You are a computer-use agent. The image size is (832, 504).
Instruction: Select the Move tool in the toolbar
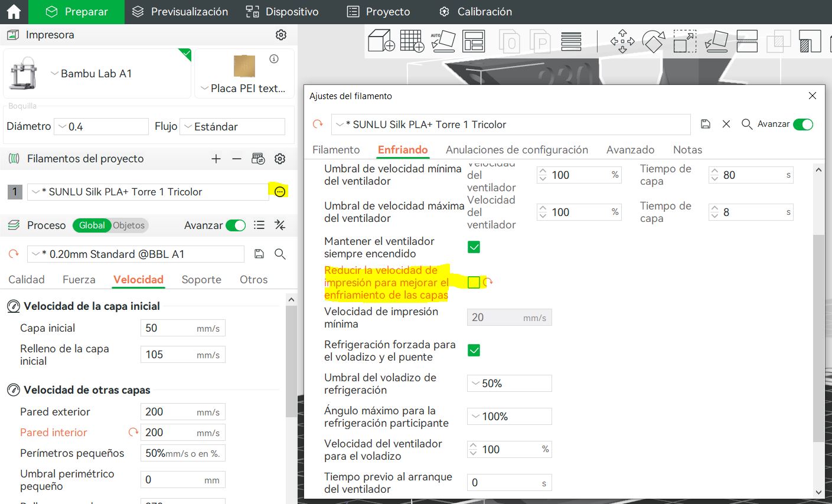tap(622, 42)
